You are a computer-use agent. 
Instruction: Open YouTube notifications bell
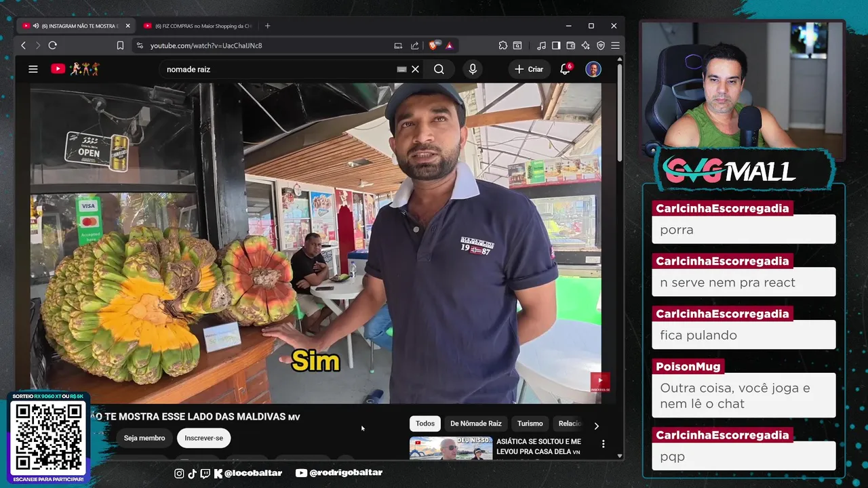(565, 69)
